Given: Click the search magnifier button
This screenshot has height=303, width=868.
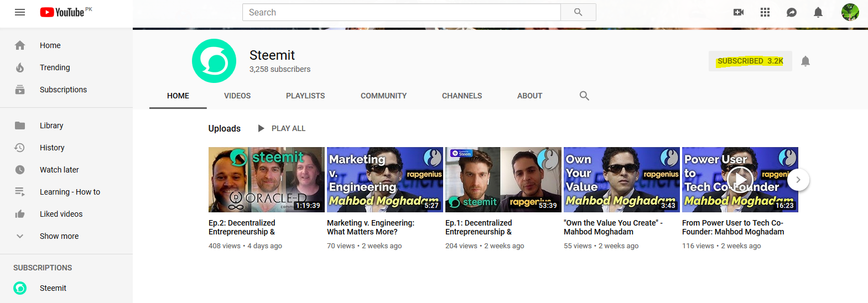Looking at the screenshot, I should [x=578, y=12].
